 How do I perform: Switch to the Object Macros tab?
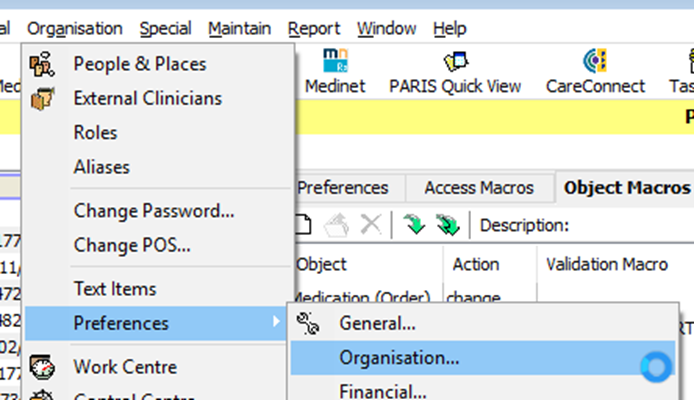(627, 188)
